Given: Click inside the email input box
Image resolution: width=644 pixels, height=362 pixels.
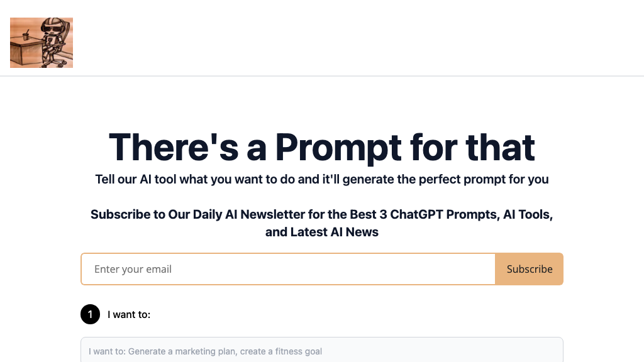Looking at the screenshot, I should (x=288, y=269).
